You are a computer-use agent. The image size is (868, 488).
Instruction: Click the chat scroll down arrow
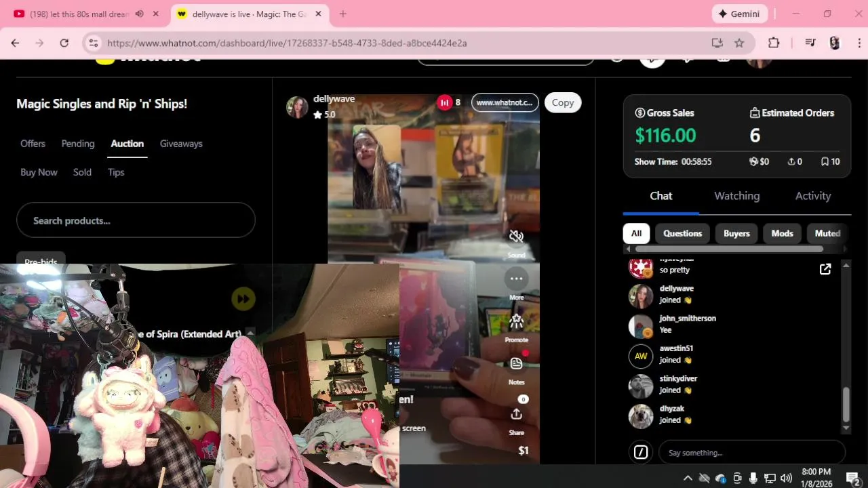pyautogui.click(x=846, y=429)
